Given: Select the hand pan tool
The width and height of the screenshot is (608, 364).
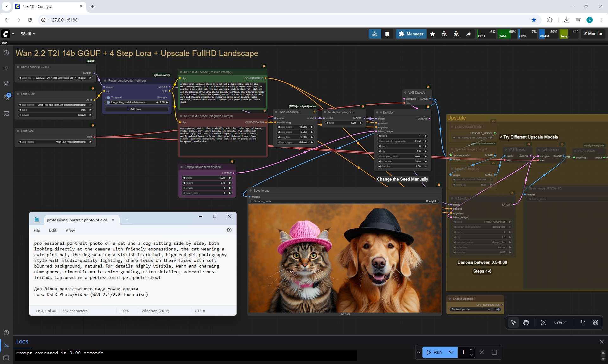Looking at the screenshot, I should (x=526, y=323).
